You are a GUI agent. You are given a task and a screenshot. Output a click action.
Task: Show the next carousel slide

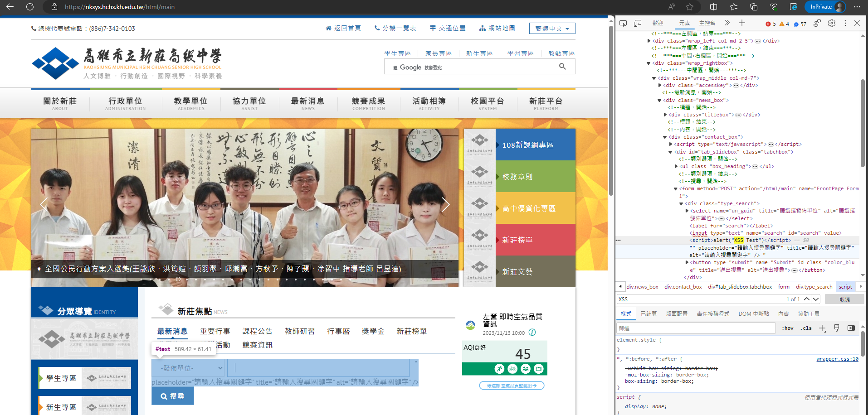click(x=446, y=205)
